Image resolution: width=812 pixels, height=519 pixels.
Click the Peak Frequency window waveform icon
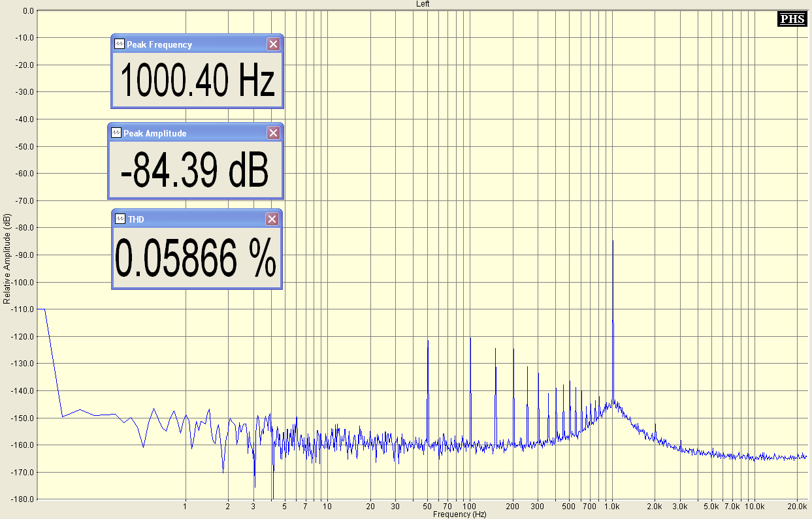click(120, 44)
